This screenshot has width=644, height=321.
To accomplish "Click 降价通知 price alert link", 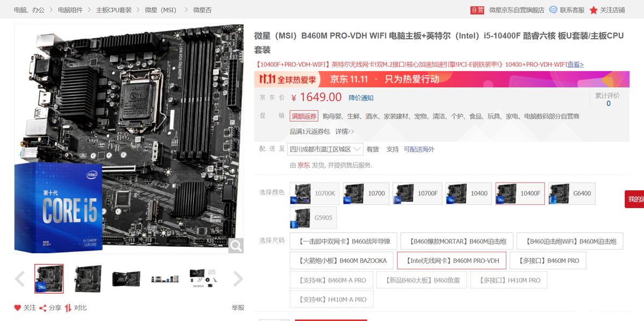I will (361, 98).
